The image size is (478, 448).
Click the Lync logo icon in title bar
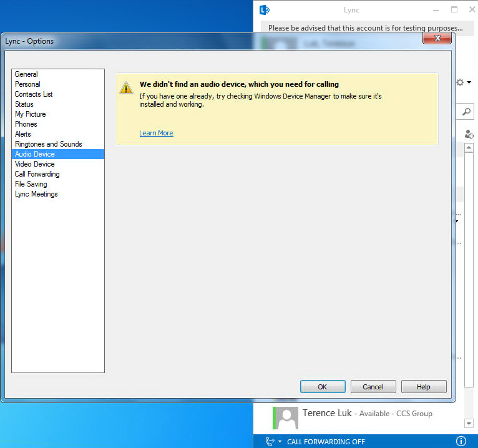[x=265, y=10]
